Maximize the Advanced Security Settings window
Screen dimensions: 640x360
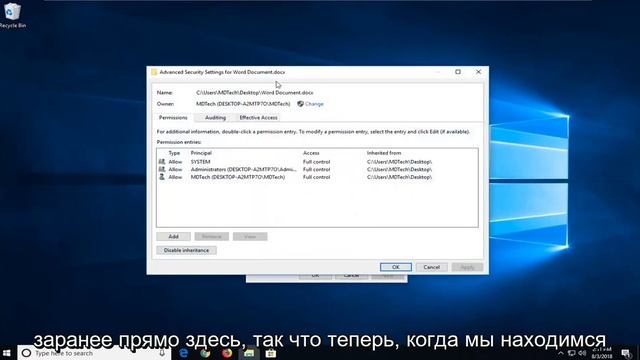[x=458, y=72]
